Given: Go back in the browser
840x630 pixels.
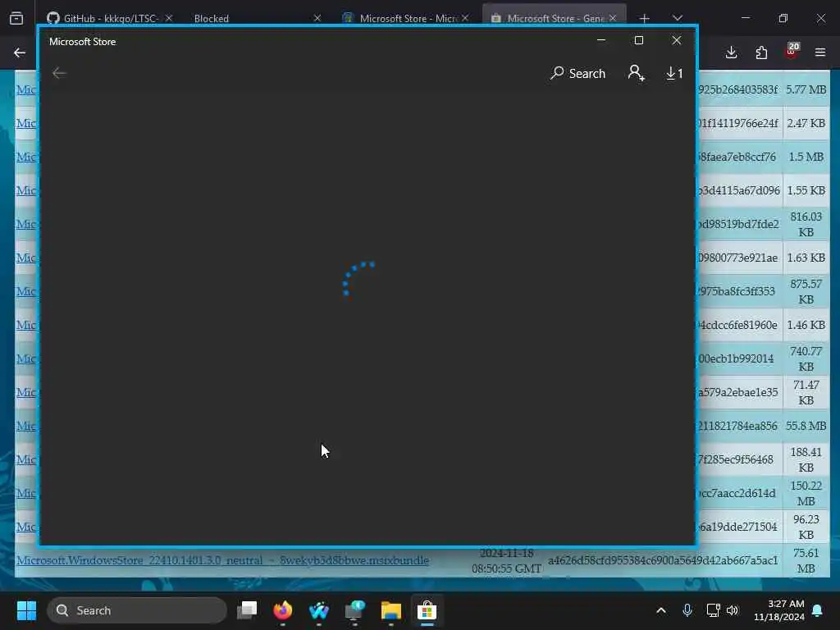Looking at the screenshot, I should 20,52.
